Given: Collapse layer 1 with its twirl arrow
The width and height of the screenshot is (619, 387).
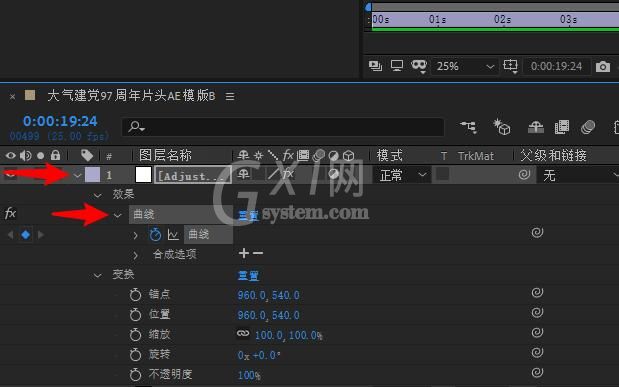Looking at the screenshot, I should [x=77, y=175].
